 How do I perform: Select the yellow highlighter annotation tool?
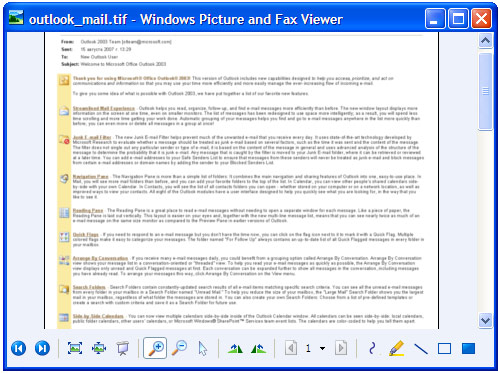point(397,348)
